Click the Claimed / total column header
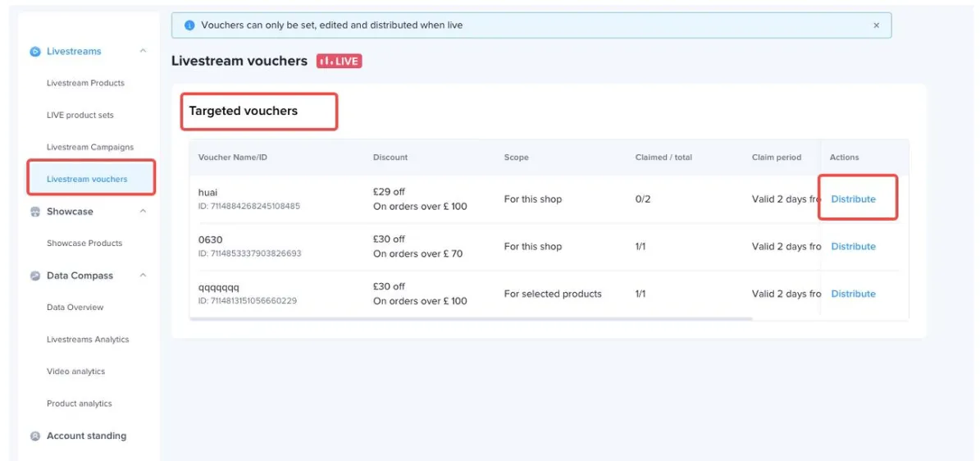The image size is (980, 461). coord(663,157)
